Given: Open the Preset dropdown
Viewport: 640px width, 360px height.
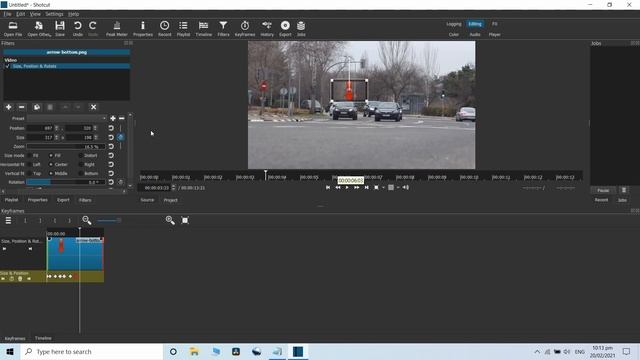Looking at the screenshot, I should coord(67,118).
